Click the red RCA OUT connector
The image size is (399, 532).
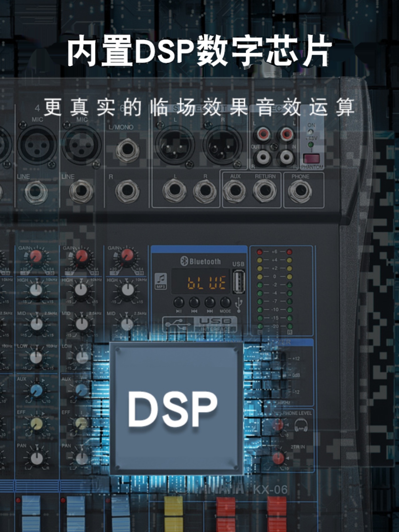(x=263, y=135)
